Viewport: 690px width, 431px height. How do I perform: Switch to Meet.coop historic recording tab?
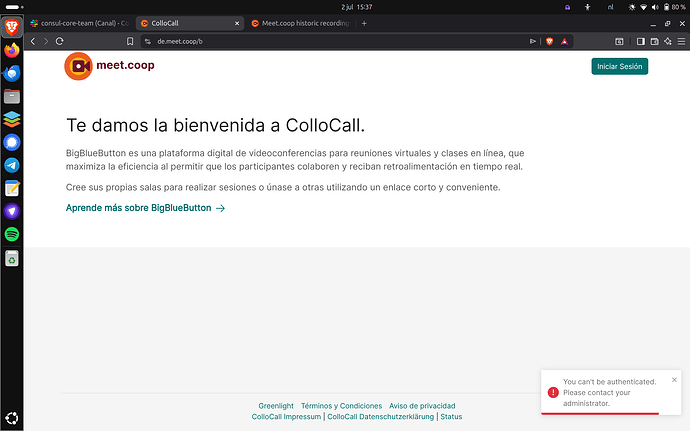pyautogui.click(x=300, y=23)
